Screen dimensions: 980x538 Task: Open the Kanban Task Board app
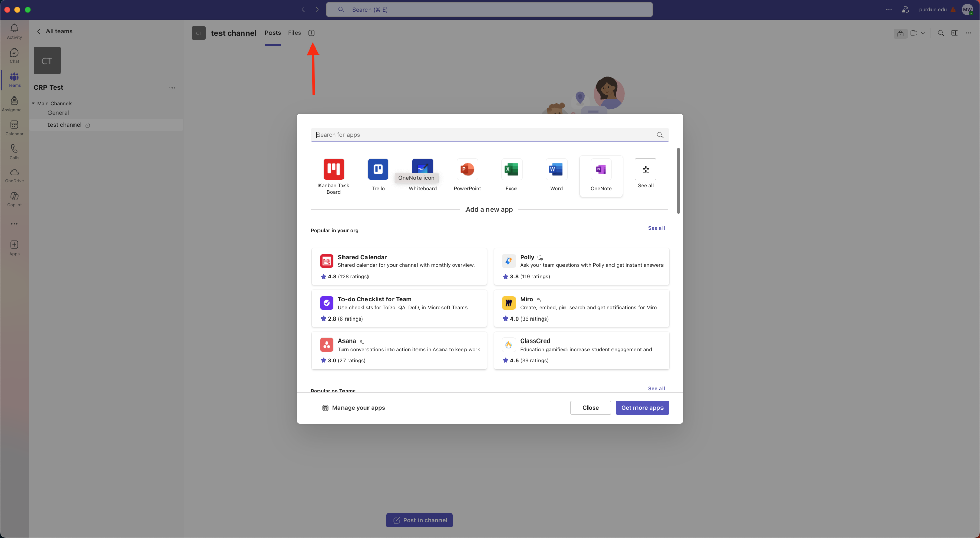coord(333,169)
